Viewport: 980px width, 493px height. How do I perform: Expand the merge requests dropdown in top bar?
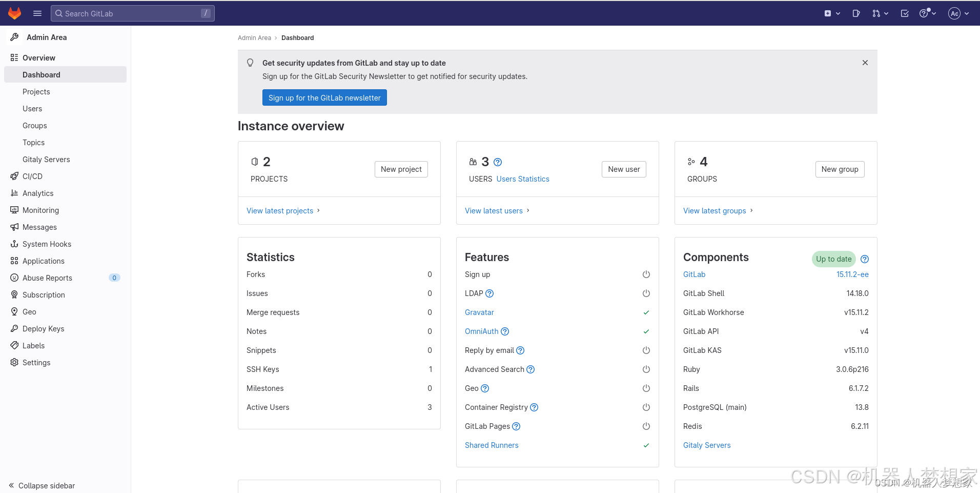point(880,13)
